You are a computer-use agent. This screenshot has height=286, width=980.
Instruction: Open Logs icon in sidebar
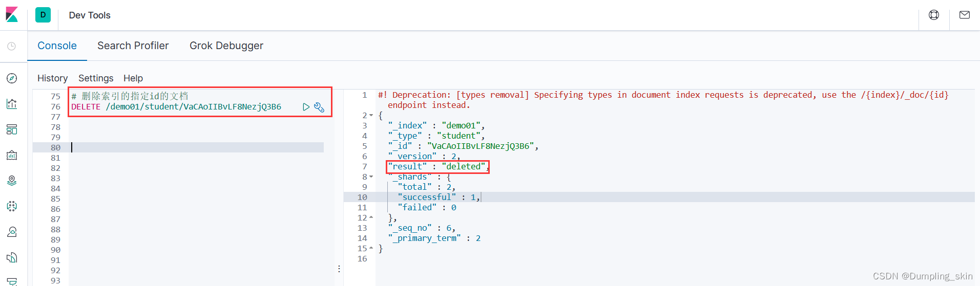12,257
